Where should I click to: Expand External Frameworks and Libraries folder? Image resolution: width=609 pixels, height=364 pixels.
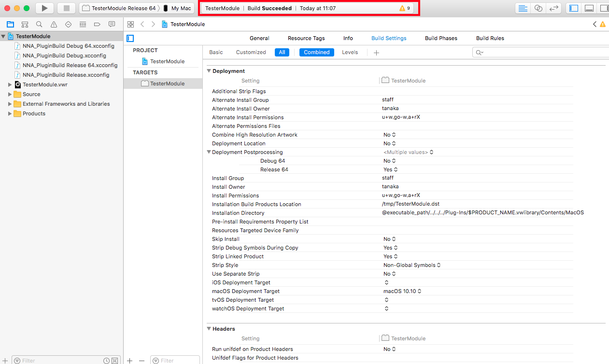(x=10, y=104)
